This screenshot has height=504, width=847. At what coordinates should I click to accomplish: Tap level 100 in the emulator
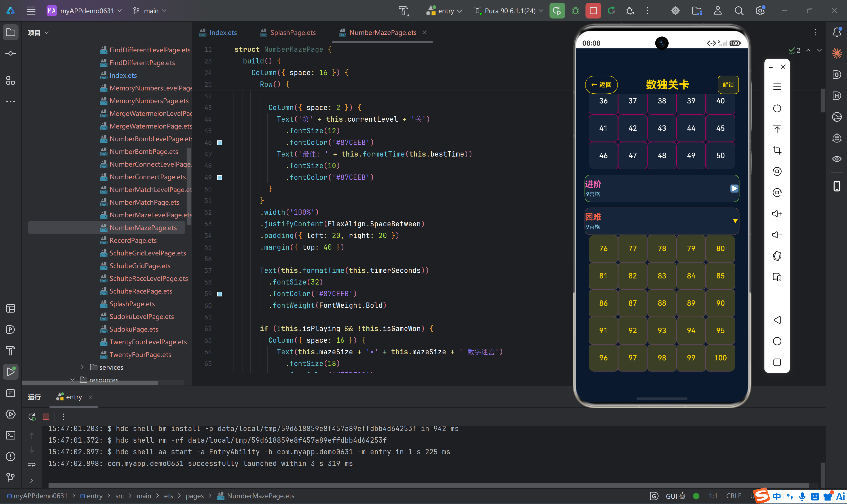pyautogui.click(x=720, y=358)
